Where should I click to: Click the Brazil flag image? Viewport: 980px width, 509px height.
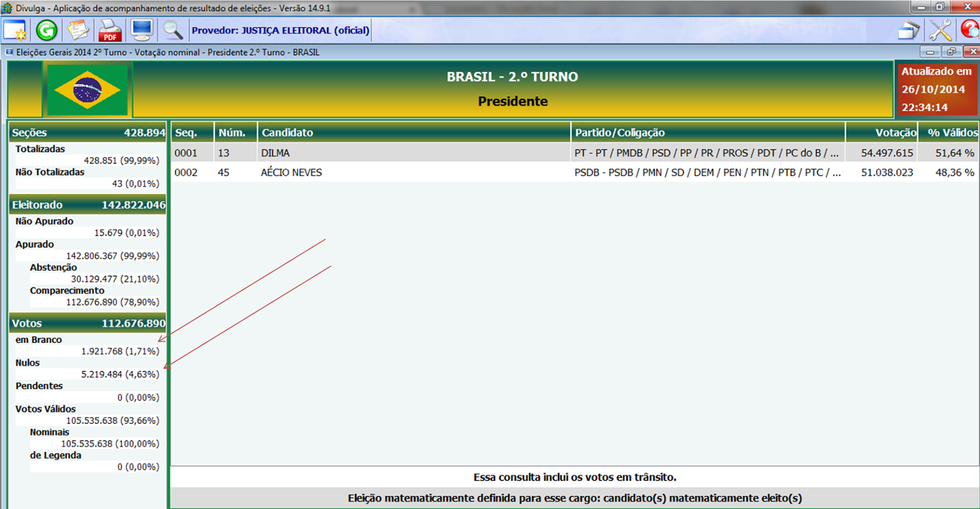(x=87, y=90)
